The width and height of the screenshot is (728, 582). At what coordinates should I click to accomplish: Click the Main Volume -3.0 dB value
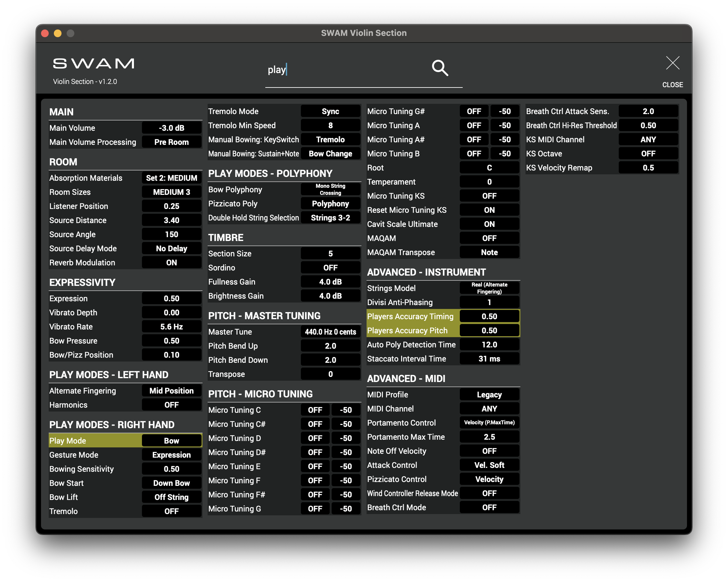[171, 128]
